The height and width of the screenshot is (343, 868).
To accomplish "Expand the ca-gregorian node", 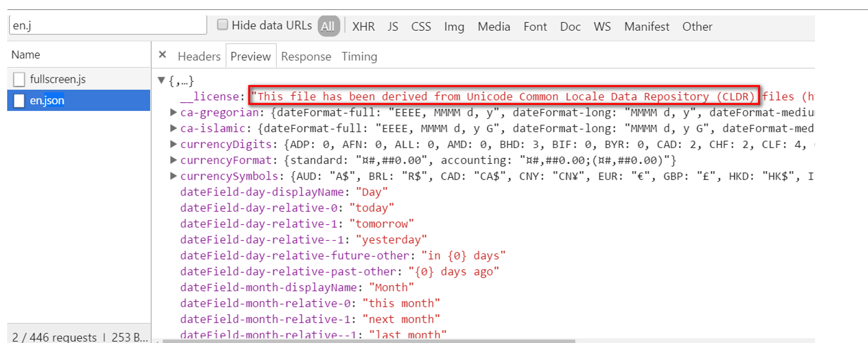I will point(173,113).
